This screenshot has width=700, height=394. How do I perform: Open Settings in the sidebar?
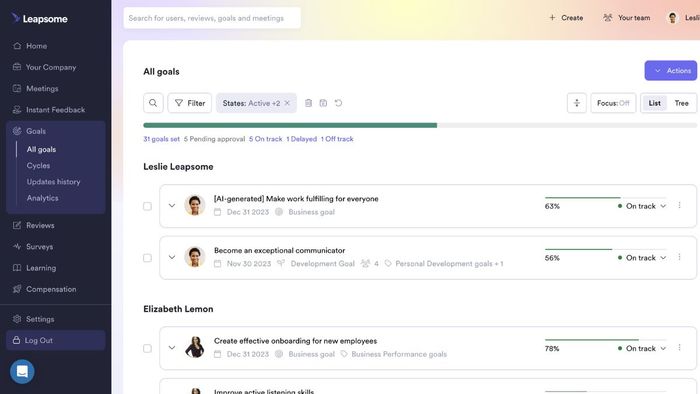(34, 319)
